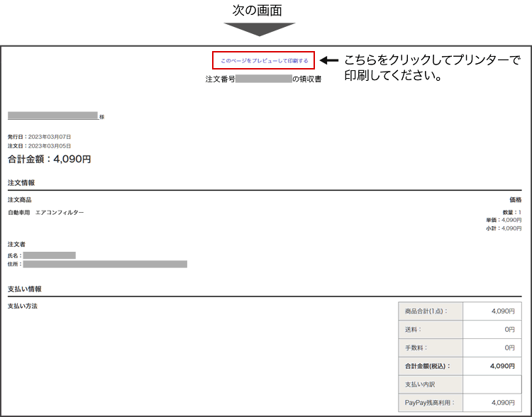Click the 商品合計(1点) table cell
This screenshot has height=417, width=532.
(x=431, y=311)
